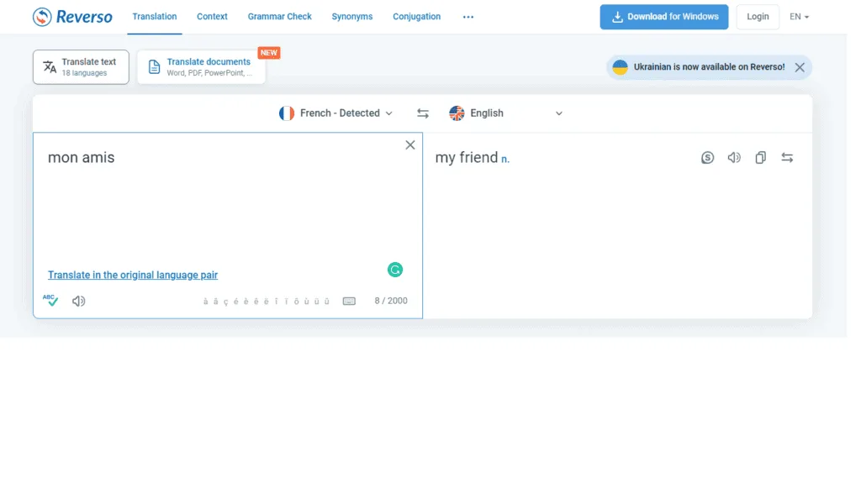The width and height of the screenshot is (861, 504).
Task: Click the 8 / 2000 character counter
Action: coord(391,301)
